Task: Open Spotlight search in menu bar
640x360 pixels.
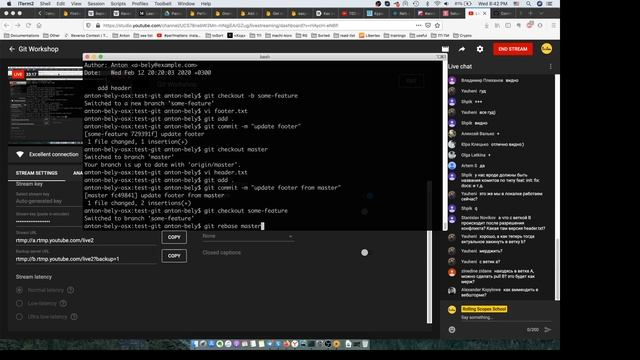Action: [529, 3]
